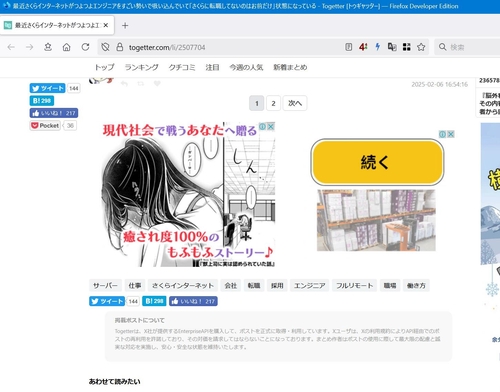Image resolution: width=500 pixels, height=392 pixels.
Task: Open the blue lightning bolt extension icon
Action: pos(378,47)
